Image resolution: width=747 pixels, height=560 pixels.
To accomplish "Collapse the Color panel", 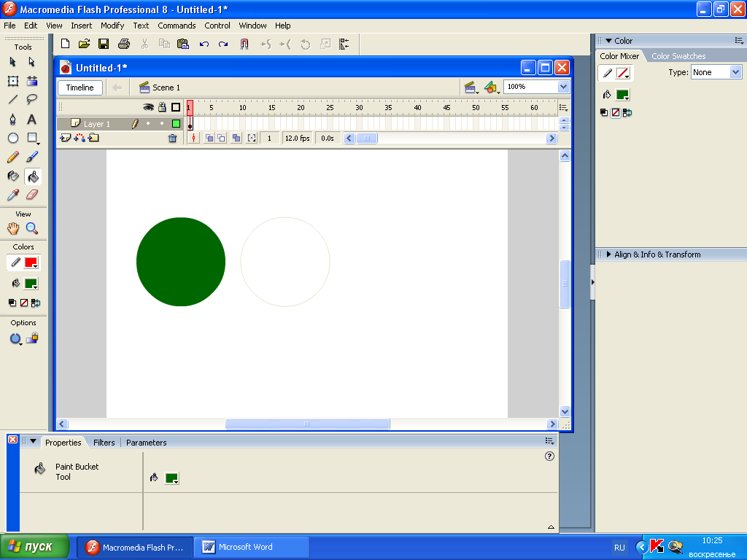I will 609,41.
